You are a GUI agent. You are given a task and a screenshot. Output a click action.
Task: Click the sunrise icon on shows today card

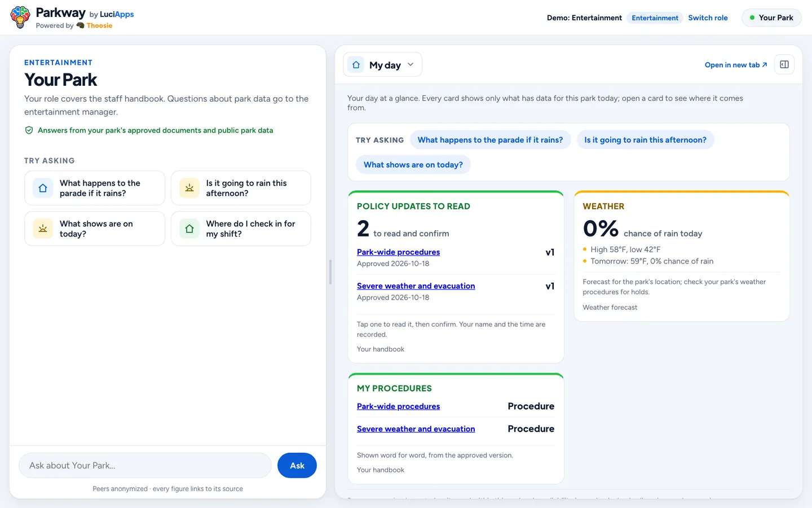43,229
